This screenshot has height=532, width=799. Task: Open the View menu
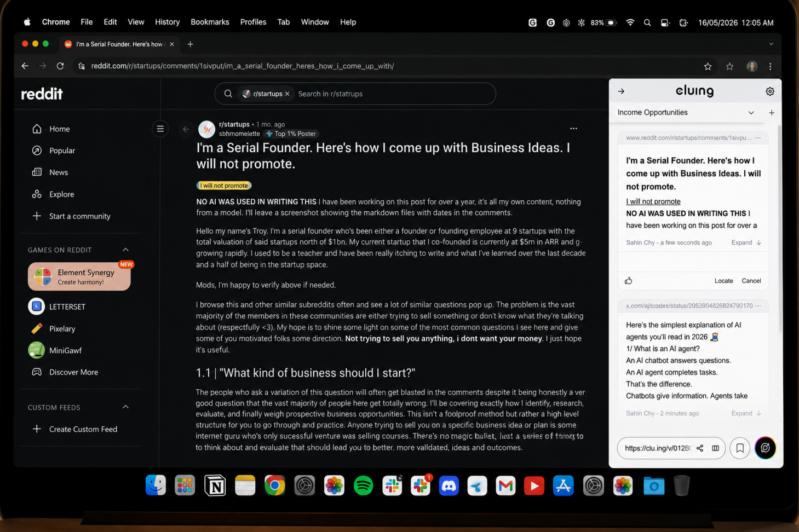136,22
